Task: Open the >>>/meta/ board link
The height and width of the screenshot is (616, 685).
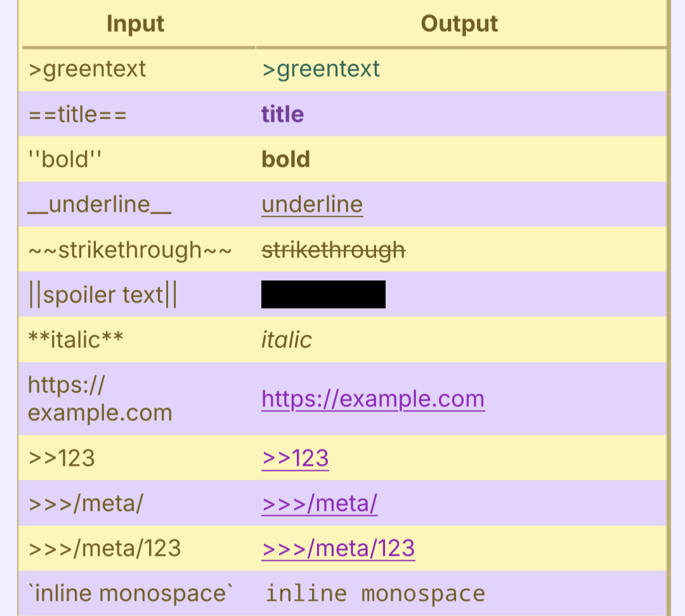Action: (319, 503)
